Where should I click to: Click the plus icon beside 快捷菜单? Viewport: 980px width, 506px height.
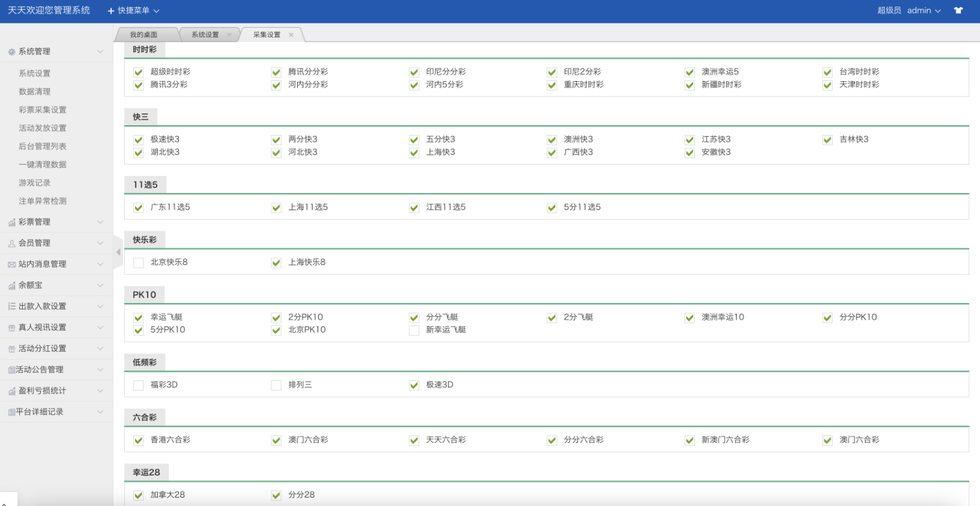pos(111,11)
